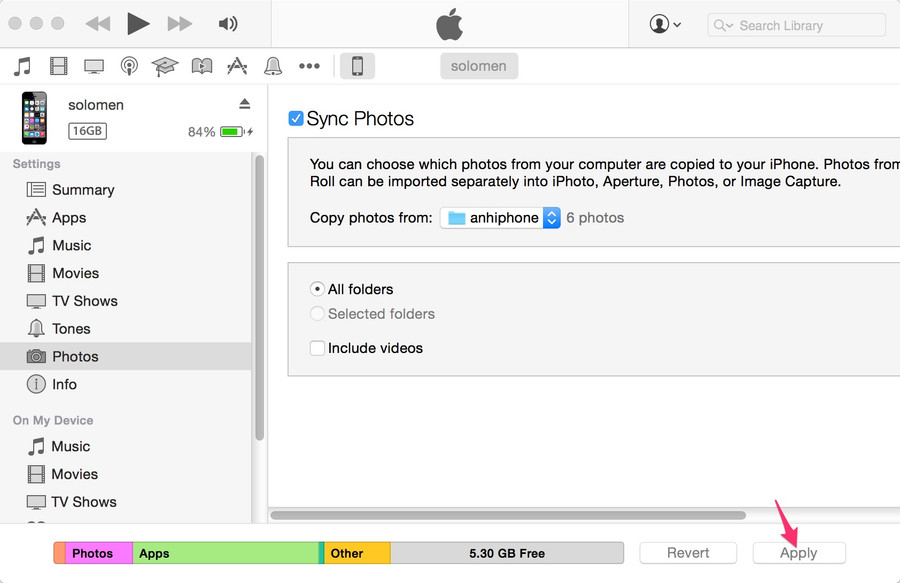The width and height of the screenshot is (900, 583).
Task: Click the solomen device name tab
Action: point(479,66)
